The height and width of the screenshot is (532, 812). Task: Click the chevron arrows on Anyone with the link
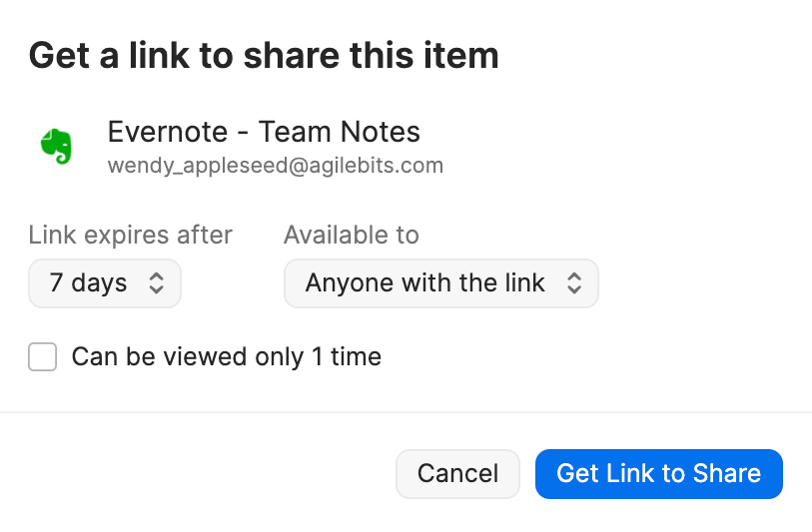pyautogui.click(x=574, y=283)
